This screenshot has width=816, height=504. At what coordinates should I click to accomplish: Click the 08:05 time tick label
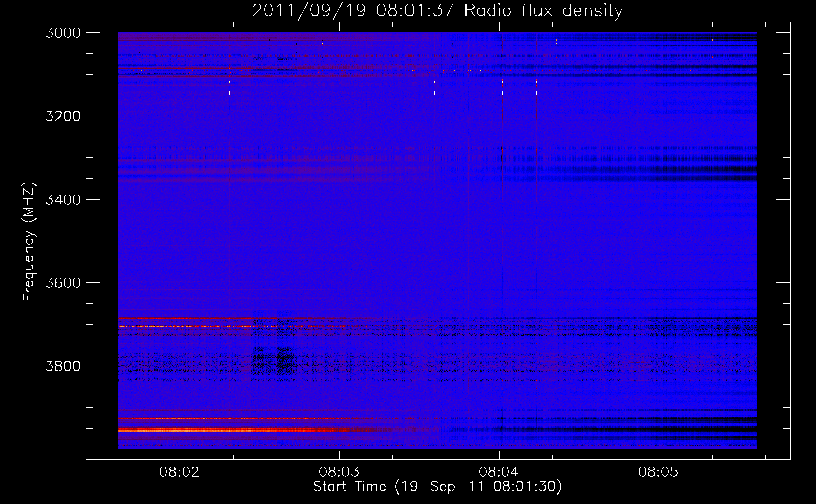(x=659, y=472)
